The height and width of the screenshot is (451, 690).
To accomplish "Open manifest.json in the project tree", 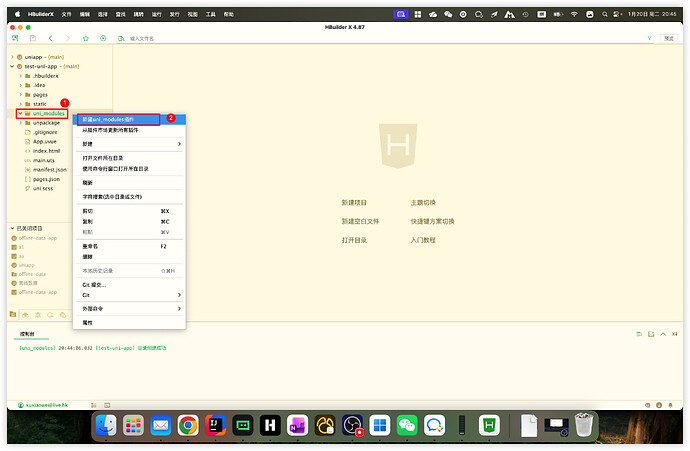I will pyautogui.click(x=49, y=169).
